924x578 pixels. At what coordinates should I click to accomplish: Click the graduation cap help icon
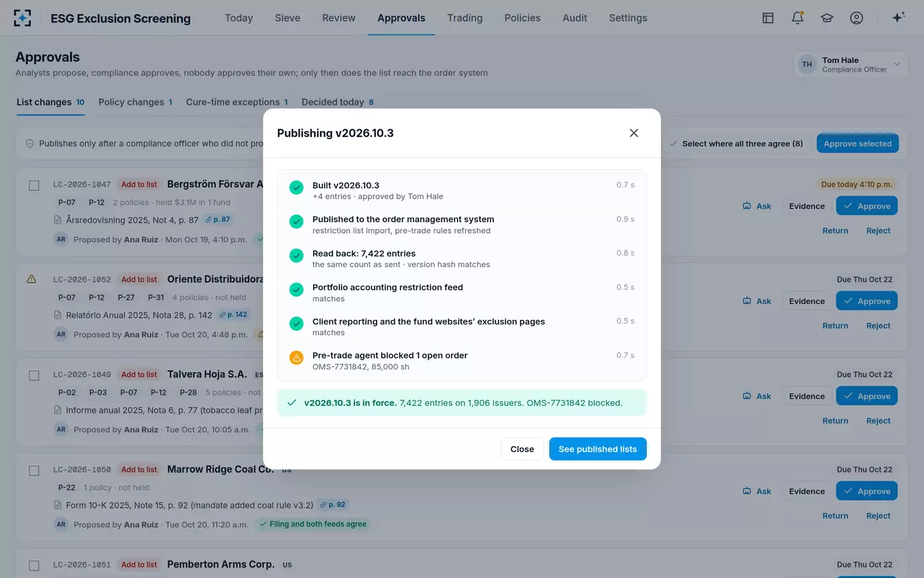[x=827, y=18]
